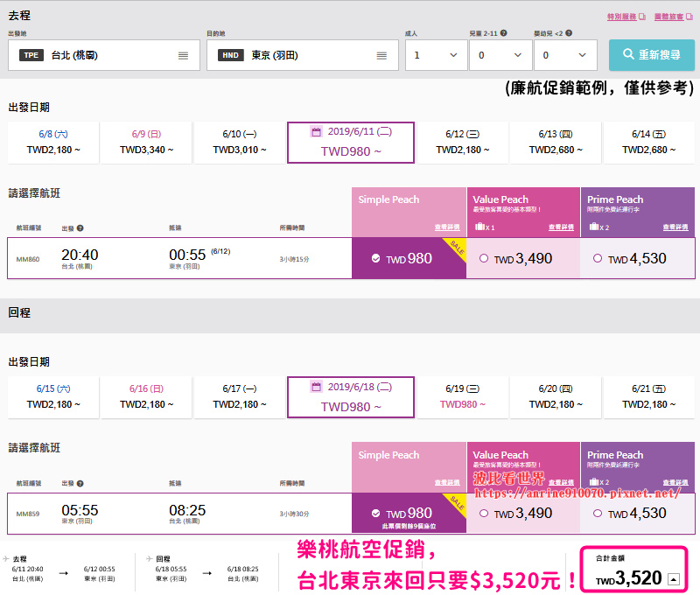Open the airport list icon in the 台北 (桃園) field
This screenshot has height=595, width=700.
pos(183,55)
